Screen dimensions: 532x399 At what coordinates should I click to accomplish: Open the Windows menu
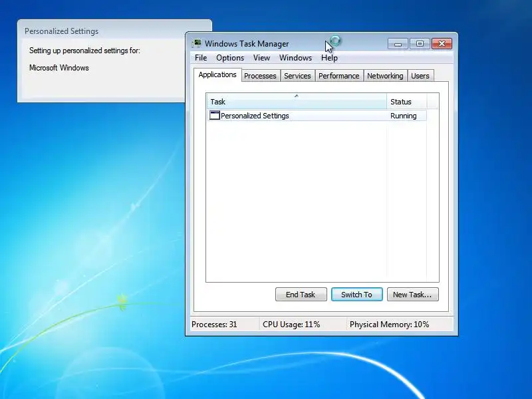point(295,58)
